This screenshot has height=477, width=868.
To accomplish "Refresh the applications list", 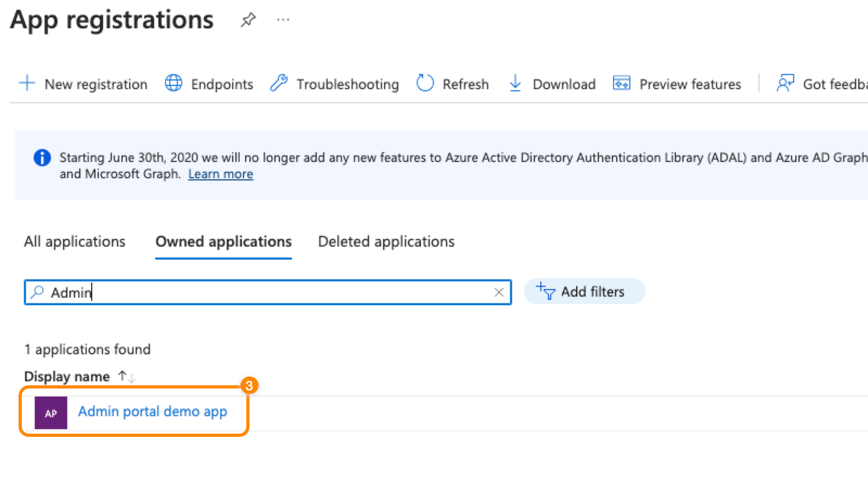I will 452,84.
